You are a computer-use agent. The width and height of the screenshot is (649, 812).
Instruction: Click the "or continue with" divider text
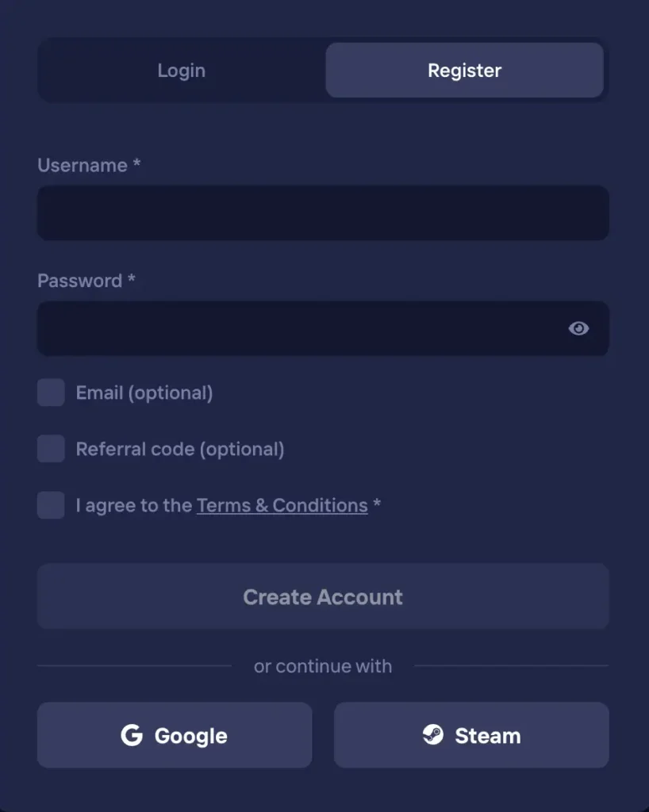pyautogui.click(x=323, y=666)
